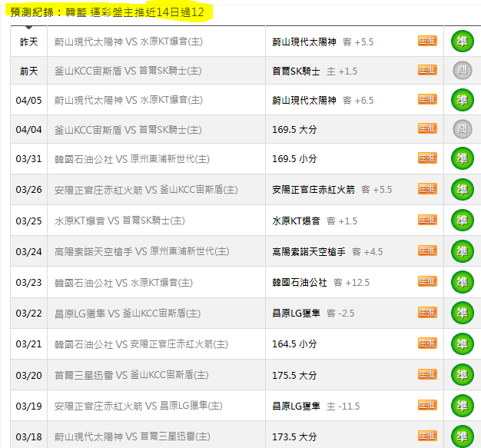
Task: Click the orange 主推 badge in the 前天 row
Action: [x=427, y=70]
